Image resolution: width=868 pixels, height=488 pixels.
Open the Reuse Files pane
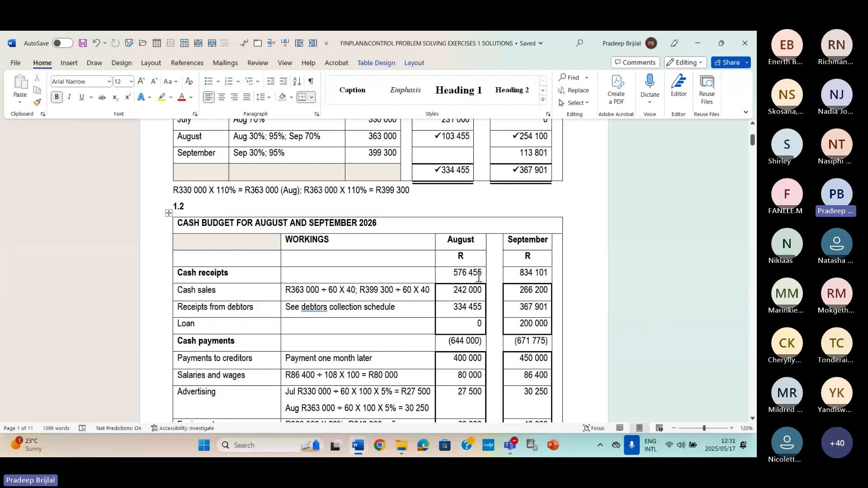click(707, 86)
